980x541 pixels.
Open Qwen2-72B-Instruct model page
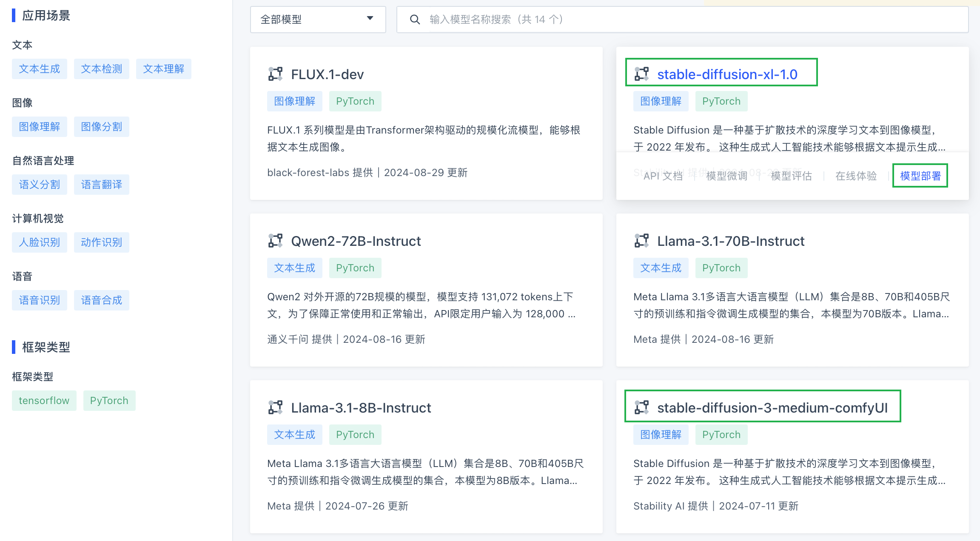(x=356, y=241)
